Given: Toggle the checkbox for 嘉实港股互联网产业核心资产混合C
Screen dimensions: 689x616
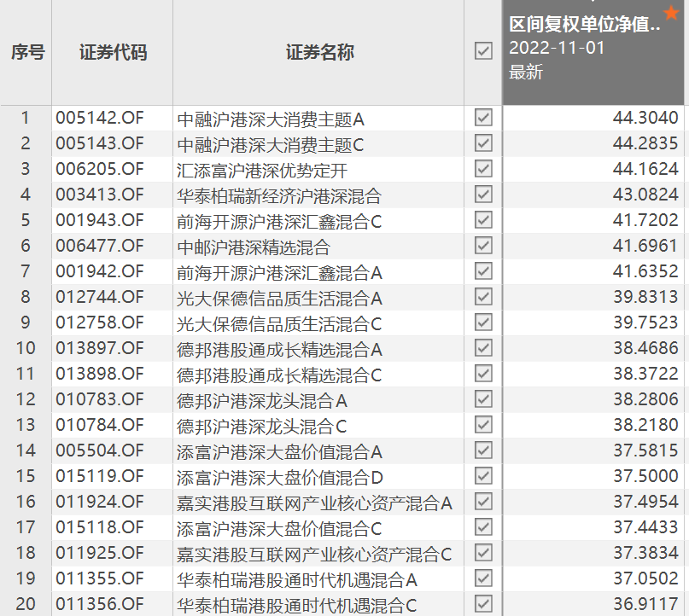Looking at the screenshot, I should (x=483, y=553).
